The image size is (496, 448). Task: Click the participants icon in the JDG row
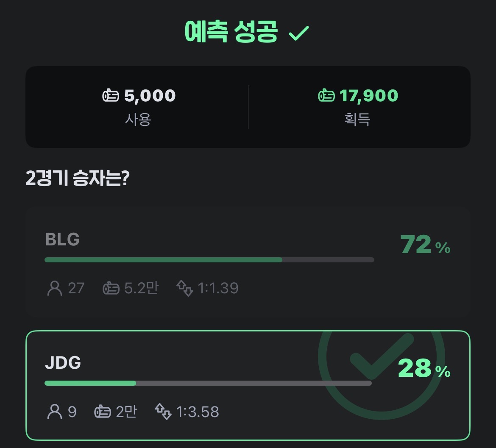click(54, 412)
